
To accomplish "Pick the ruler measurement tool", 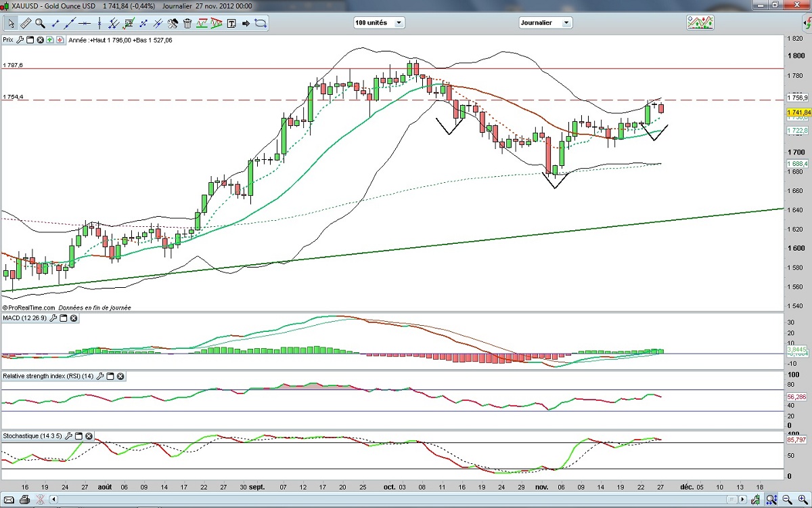I will tap(26, 23).
